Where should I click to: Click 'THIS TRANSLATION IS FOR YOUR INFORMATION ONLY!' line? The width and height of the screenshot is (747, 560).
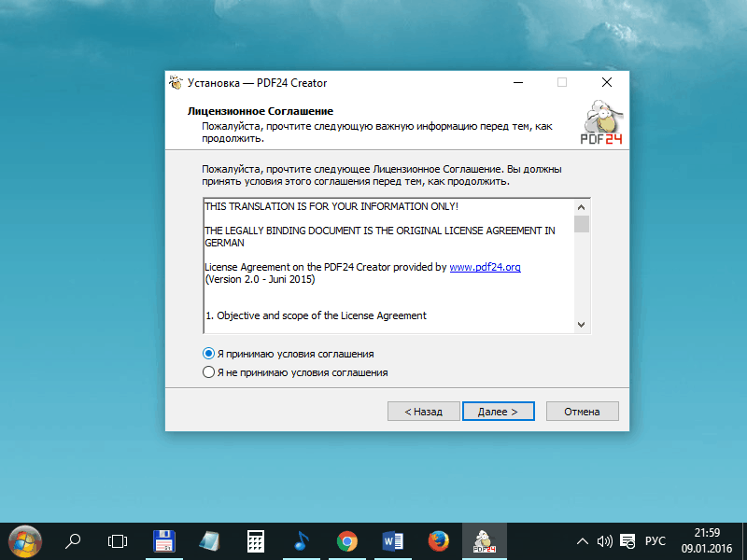(331, 206)
